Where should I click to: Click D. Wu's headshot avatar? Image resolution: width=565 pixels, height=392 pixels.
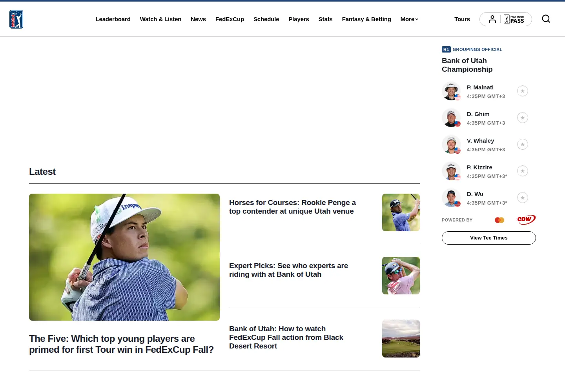(x=451, y=198)
